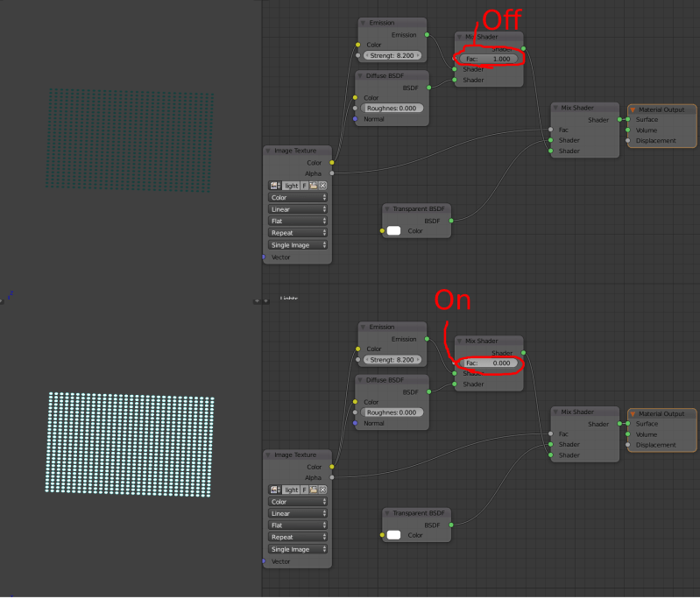
Task: Collapse lower Mix Shader node with Fac 0.000
Action: click(x=459, y=341)
